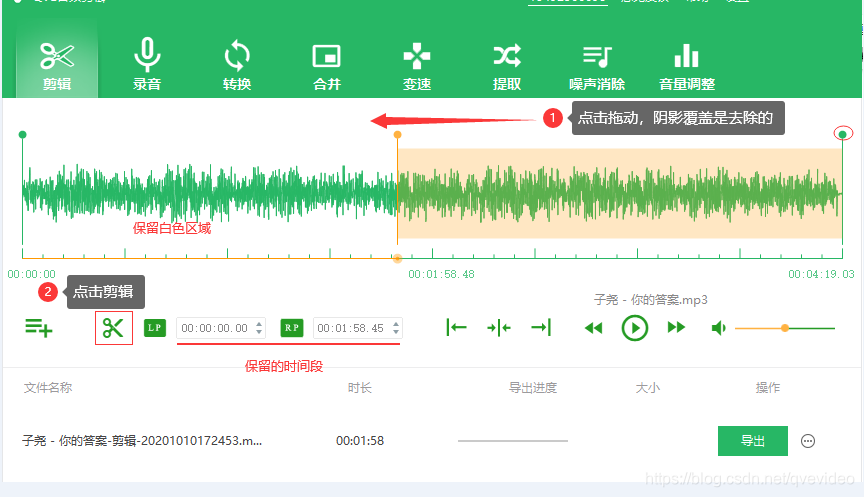This screenshot has height=497, width=864.
Task: Click the 大小 column header
Action: [648, 388]
